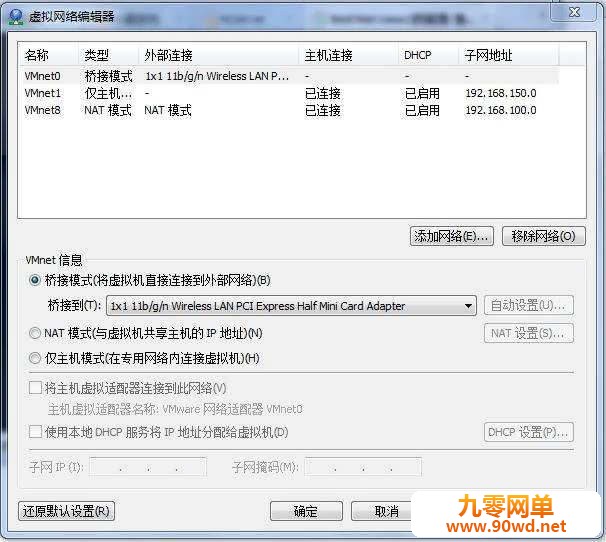Select the VMnet1 row

pos(291,93)
